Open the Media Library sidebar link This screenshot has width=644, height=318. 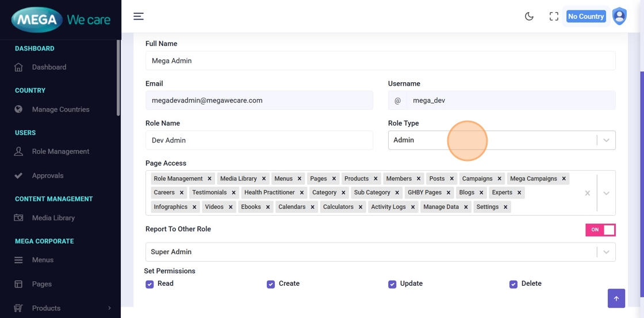click(x=53, y=218)
